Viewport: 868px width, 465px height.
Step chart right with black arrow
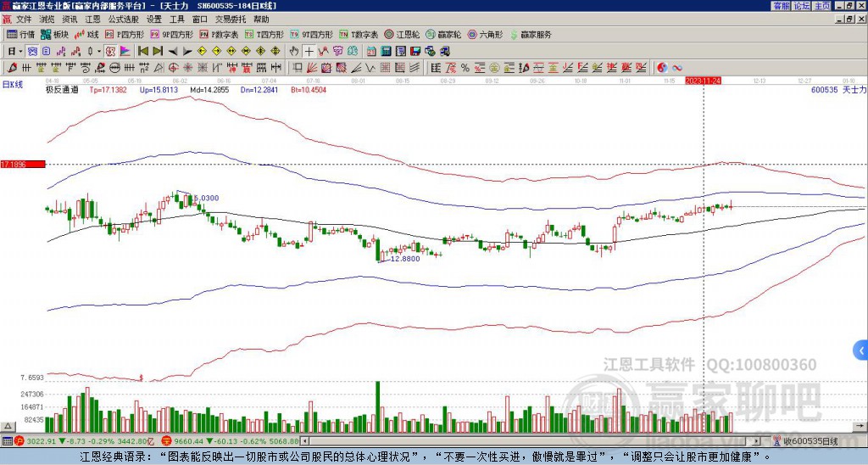coord(187,51)
